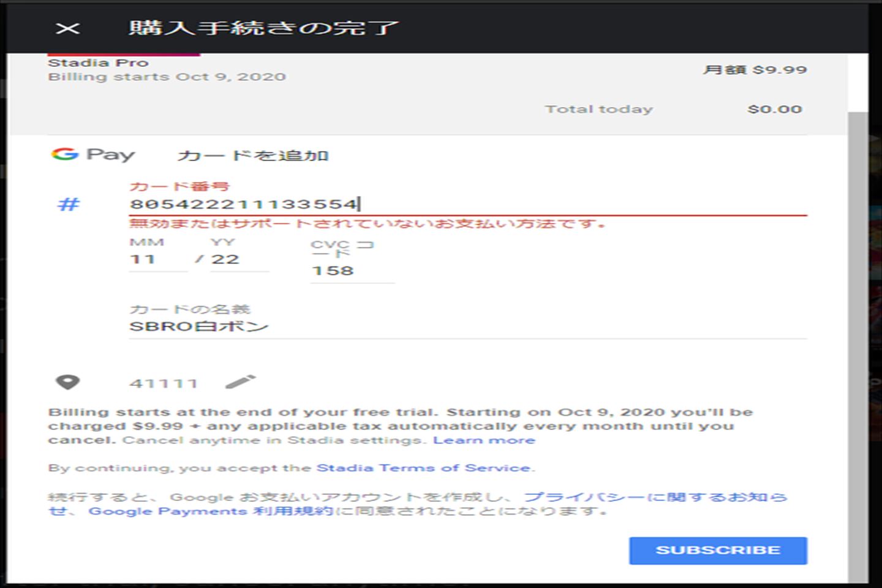Select the YY expiry year field
882x588 pixels.
[239, 260]
